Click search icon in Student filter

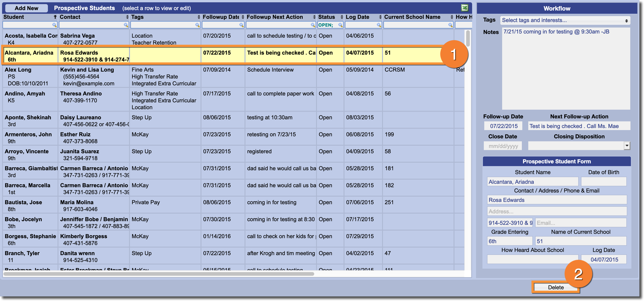tap(54, 25)
